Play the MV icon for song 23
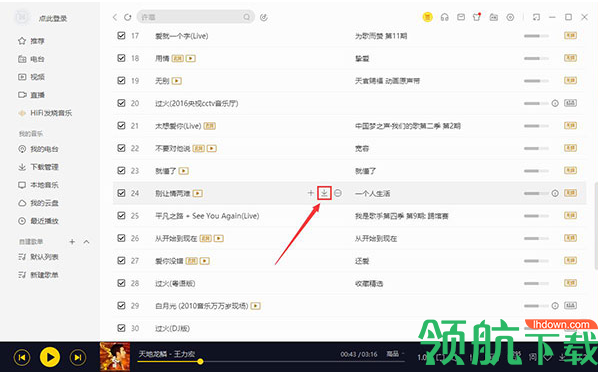The height and width of the screenshot is (372, 598). [x=184, y=171]
